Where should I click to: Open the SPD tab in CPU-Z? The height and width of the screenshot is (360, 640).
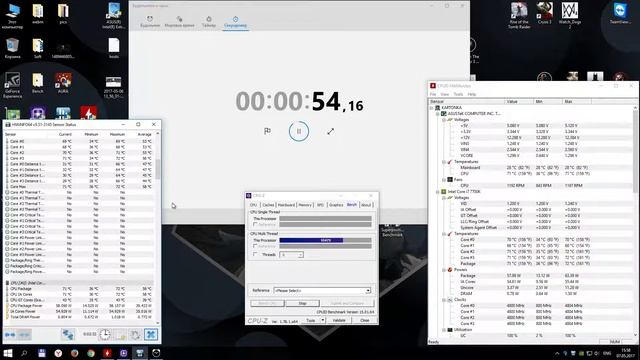coord(320,205)
